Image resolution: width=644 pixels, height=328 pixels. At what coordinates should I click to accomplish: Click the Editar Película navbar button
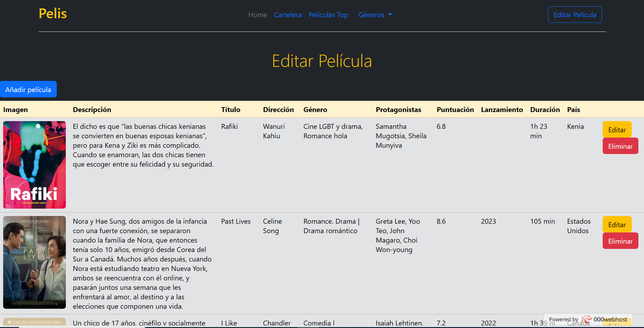click(x=575, y=14)
